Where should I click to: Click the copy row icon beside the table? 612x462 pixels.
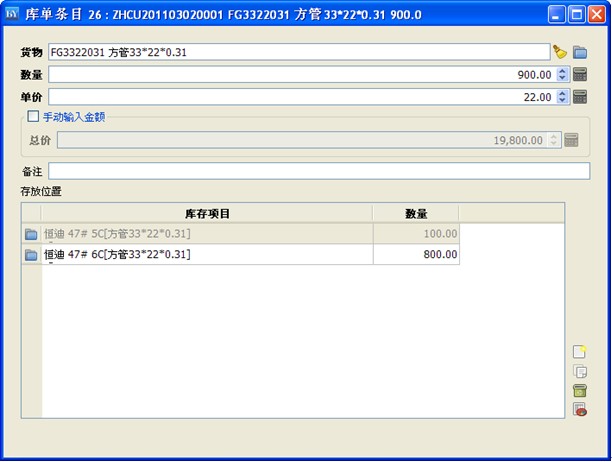tap(579, 371)
